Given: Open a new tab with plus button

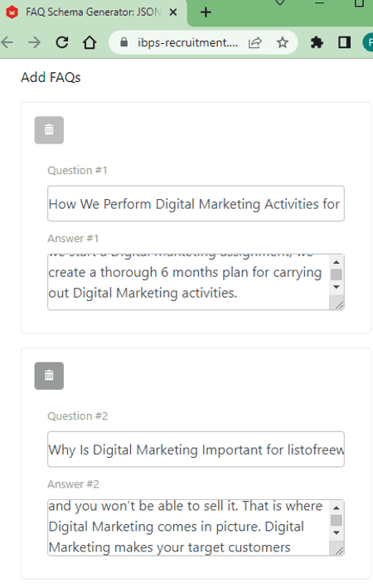Looking at the screenshot, I should (206, 12).
